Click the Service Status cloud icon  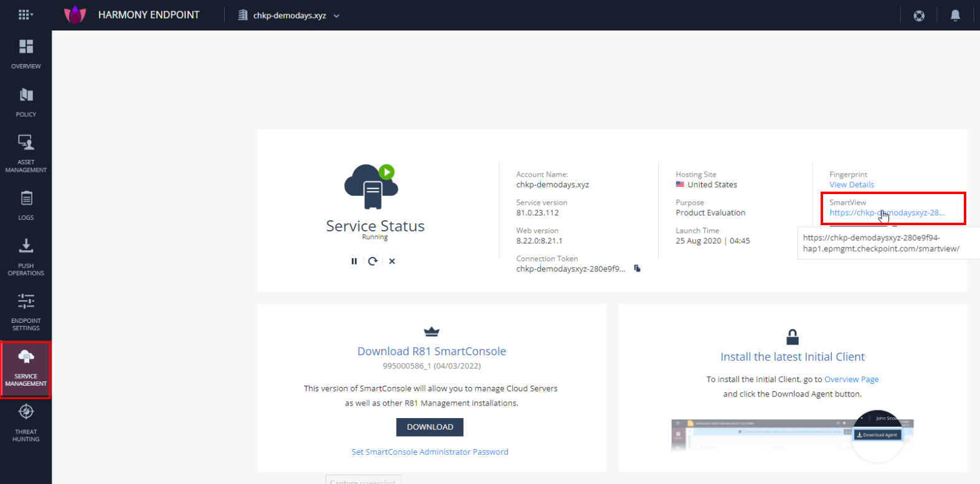(371, 187)
